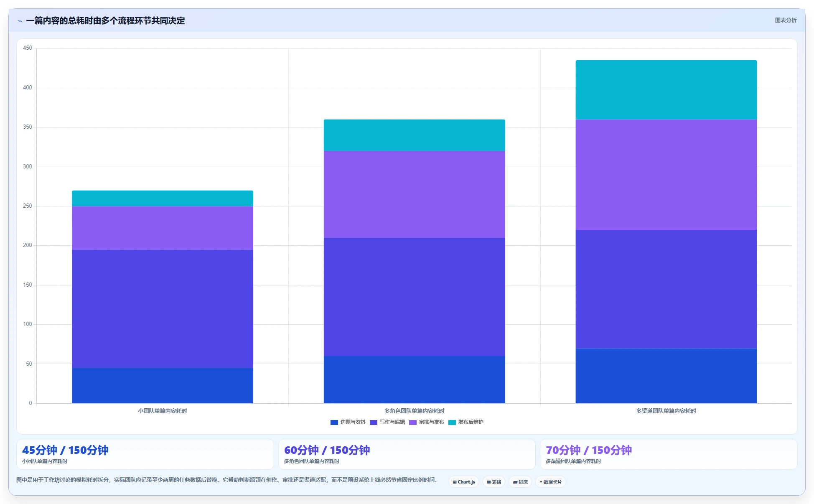Image resolution: width=814 pixels, height=504 pixels.
Task: Click the y-axis tick value 250
Action: (x=28, y=206)
